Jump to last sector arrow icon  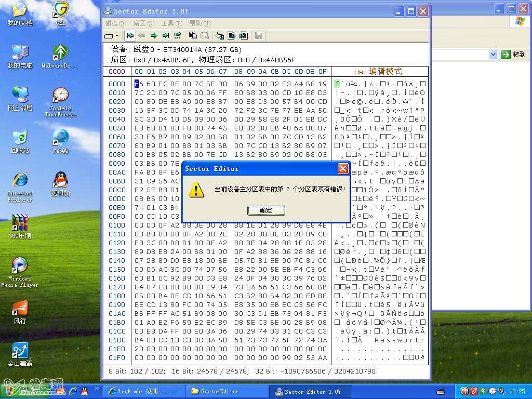click(x=166, y=36)
